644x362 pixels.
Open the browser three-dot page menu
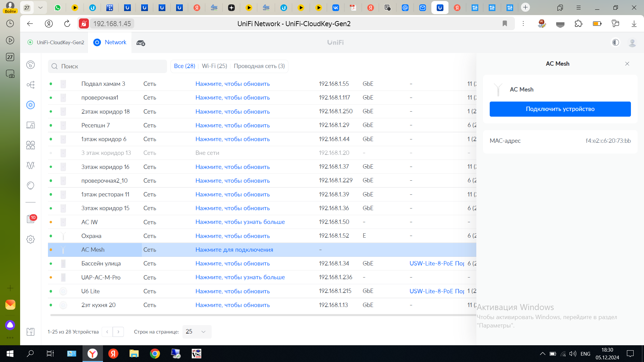click(523, 23)
